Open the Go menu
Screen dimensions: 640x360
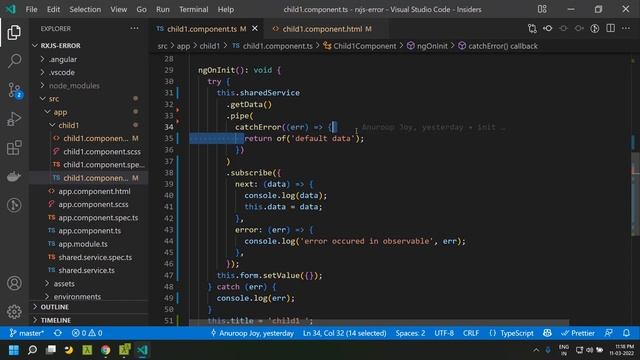141,9
